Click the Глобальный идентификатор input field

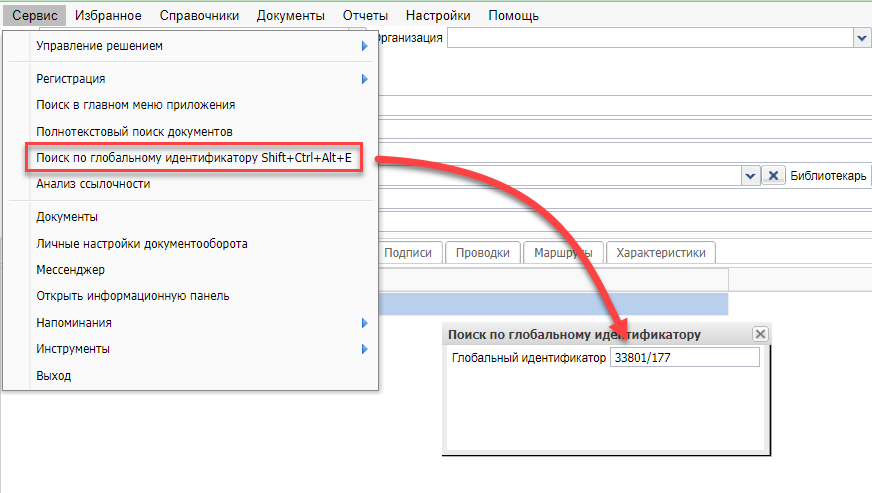tap(684, 358)
